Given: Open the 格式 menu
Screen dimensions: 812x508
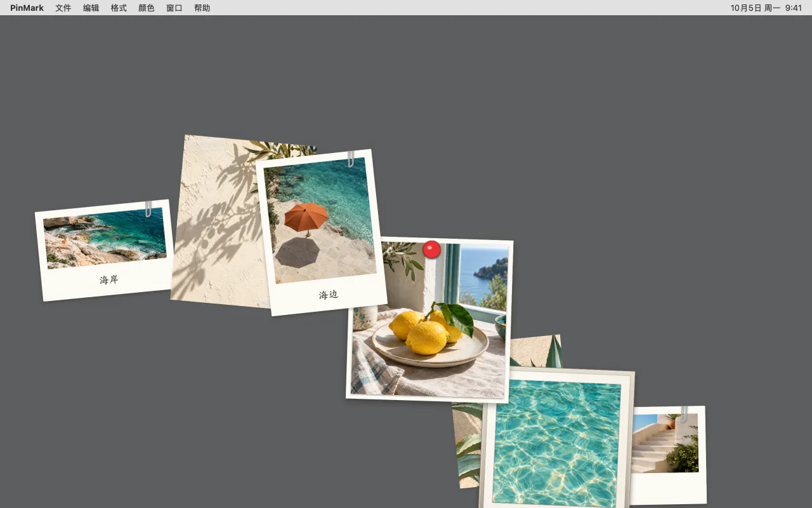Looking at the screenshot, I should click(119, 8).
